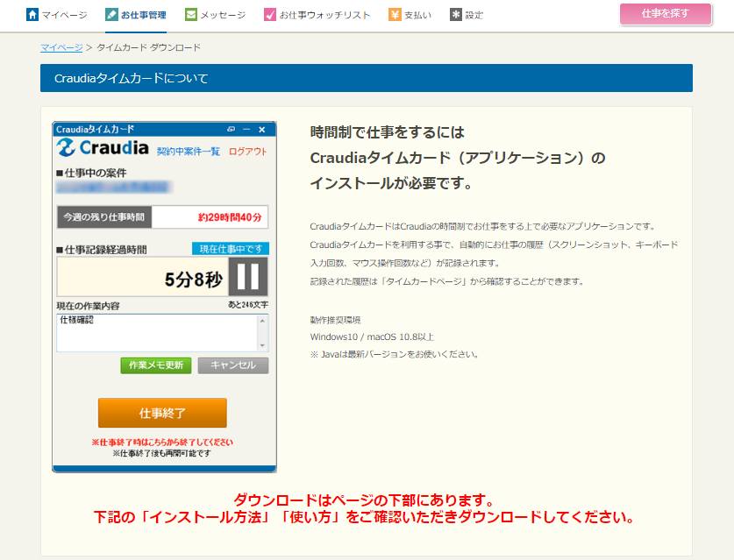The width and height of the screenshot is (734, 560).
Task: Click the red ログアウト link
Action: click(247, 152)
